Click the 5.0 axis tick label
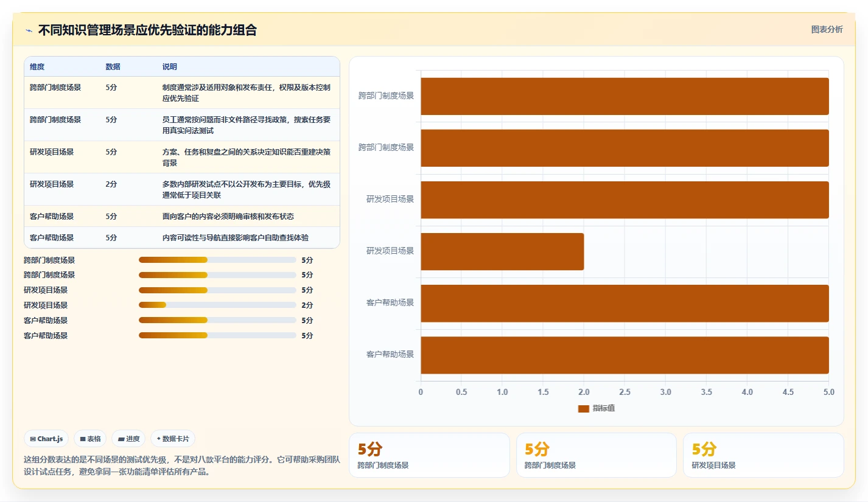868x502 pixels. tap(828, 392)
